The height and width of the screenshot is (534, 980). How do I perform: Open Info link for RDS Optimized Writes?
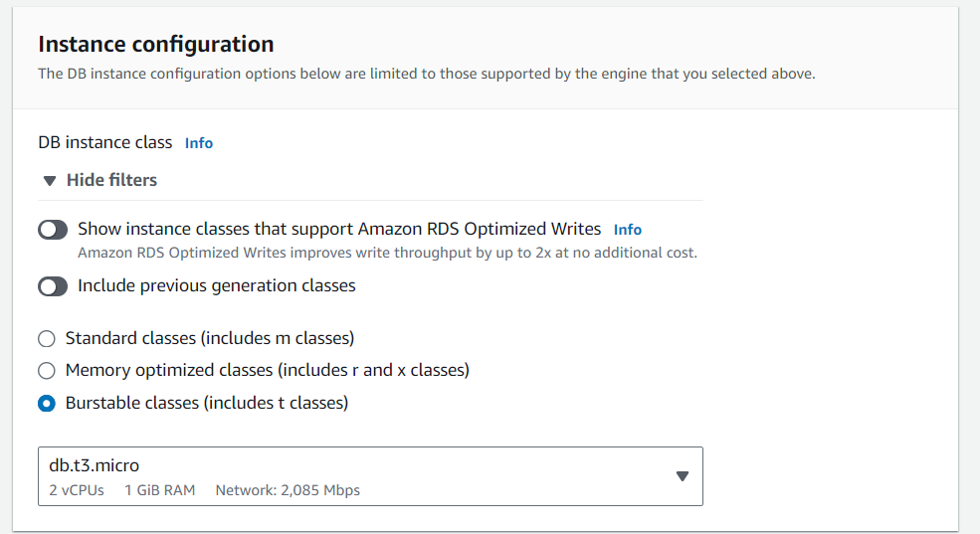[628, 230]
